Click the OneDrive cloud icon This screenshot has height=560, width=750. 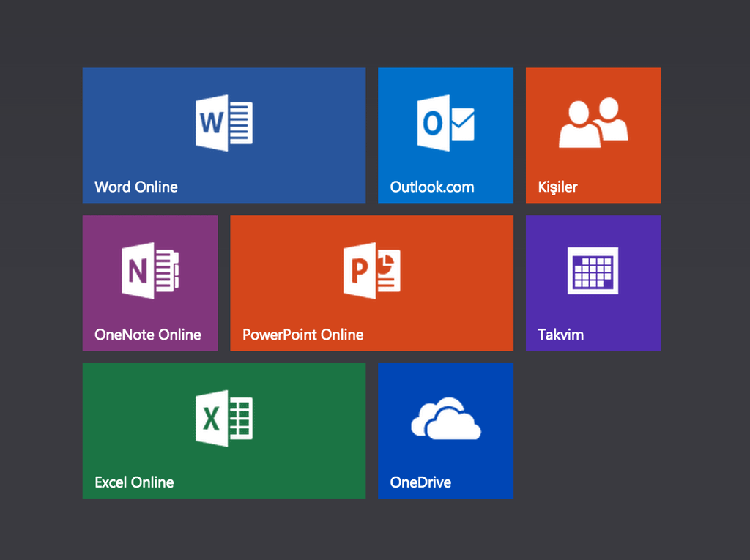(445, 419)
